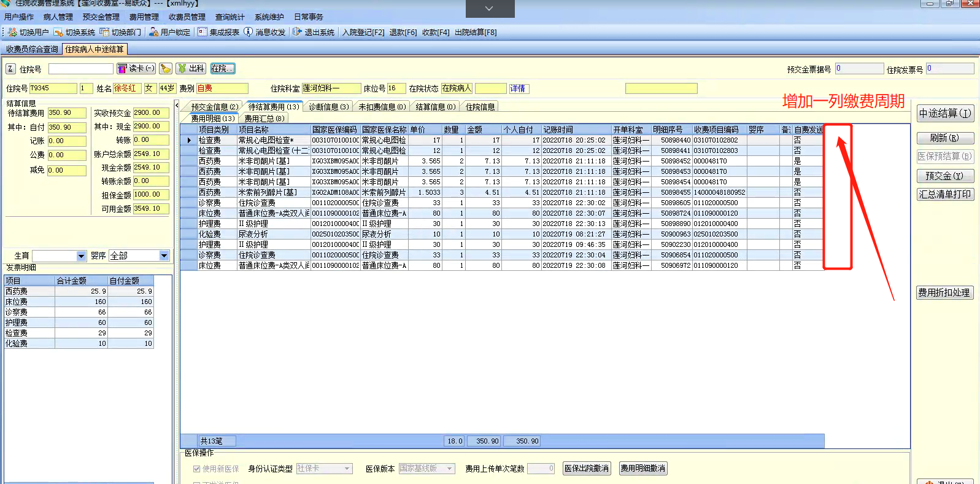Viewport: 980px width, 484px height.
Task: Select the 尿液分析 row in the table
Action: [501, 234]
